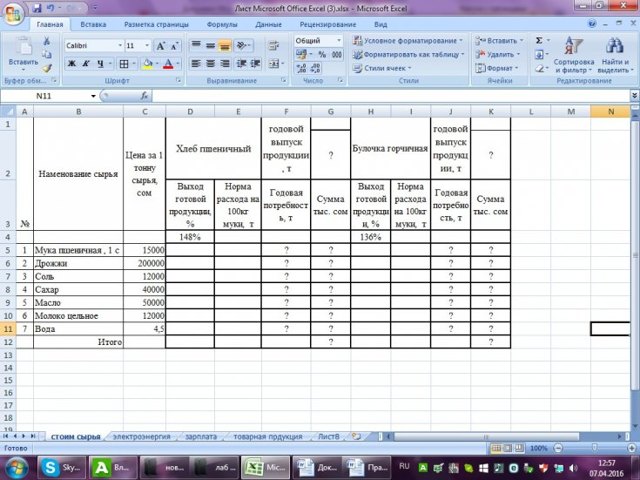
Task: Click the formula bar input
Action: click(391, 96)
